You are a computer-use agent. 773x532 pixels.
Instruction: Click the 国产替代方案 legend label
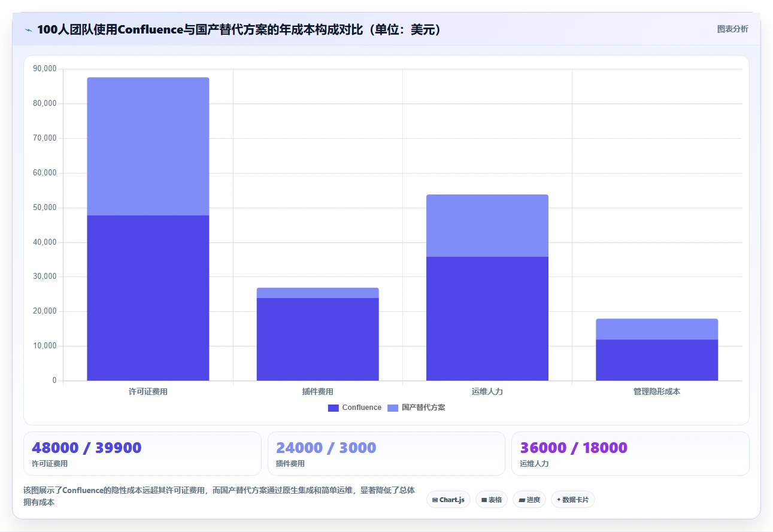click(x=423, y=408)
